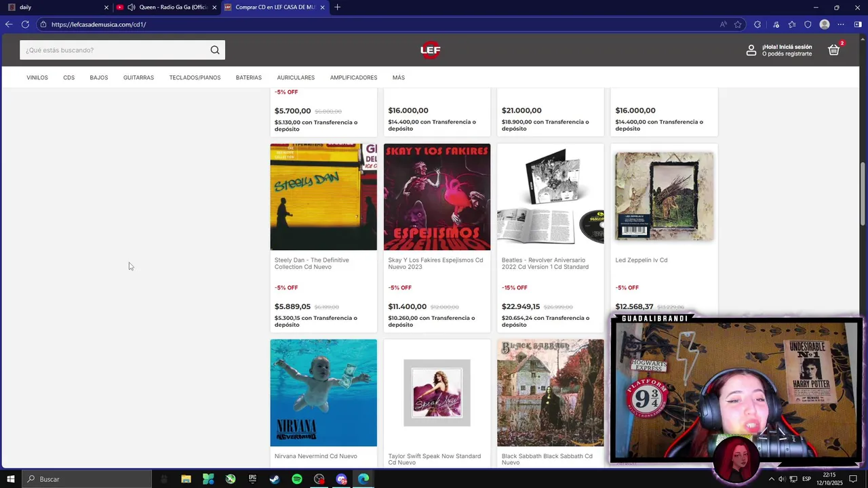The image size is (868, 488).
Task: Click the Black Sabbath album cover thumbnail
Action: (551, 393)
